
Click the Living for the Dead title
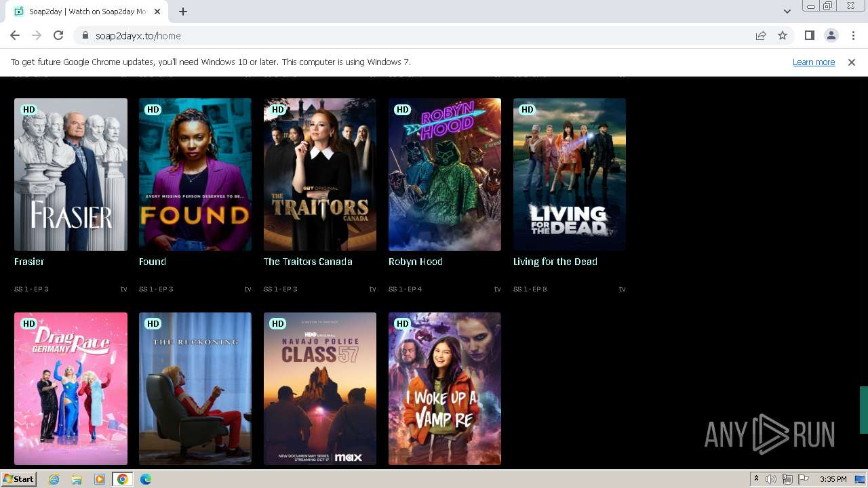(x=555, y=262)
